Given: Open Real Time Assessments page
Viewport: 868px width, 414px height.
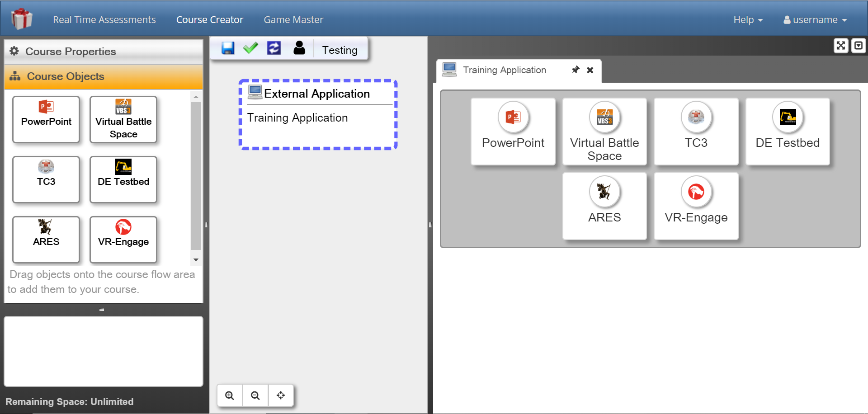Looking at the screenshot, I should (104, 20).
